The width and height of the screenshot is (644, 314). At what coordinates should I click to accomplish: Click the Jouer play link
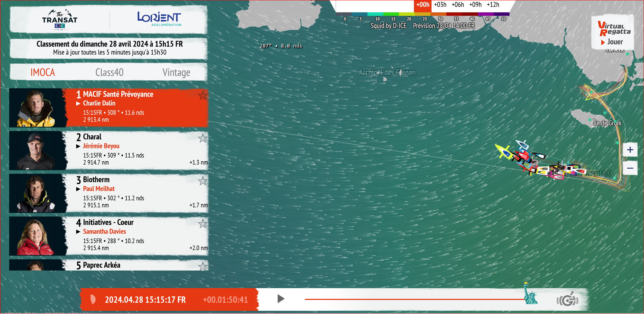click(612, 42)
